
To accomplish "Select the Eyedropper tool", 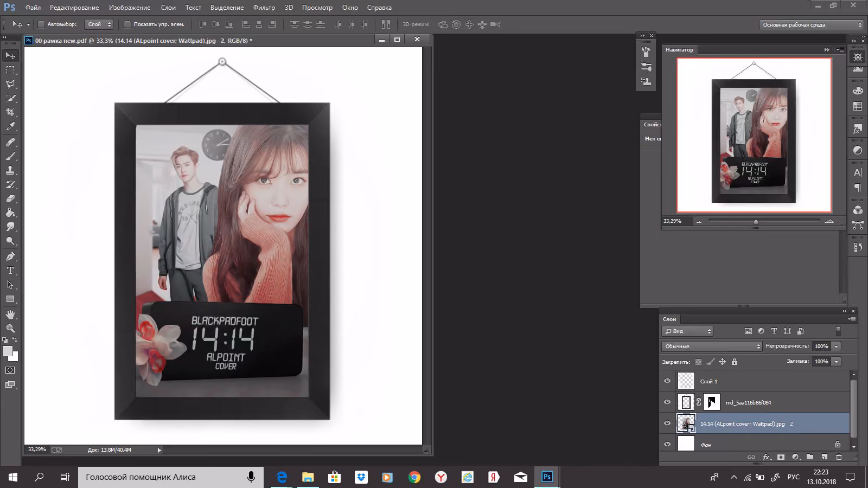I will [10, 126].
